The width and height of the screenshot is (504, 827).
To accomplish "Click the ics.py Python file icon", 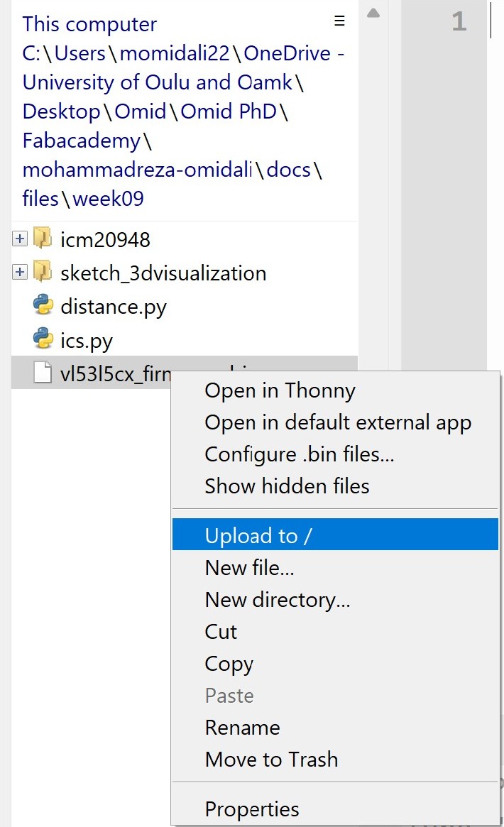I will 43,340.
